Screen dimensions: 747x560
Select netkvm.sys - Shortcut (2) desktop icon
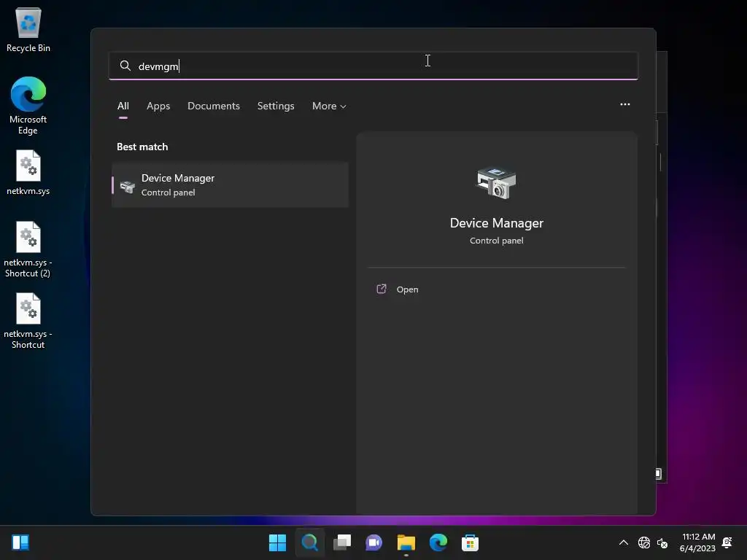28,249
